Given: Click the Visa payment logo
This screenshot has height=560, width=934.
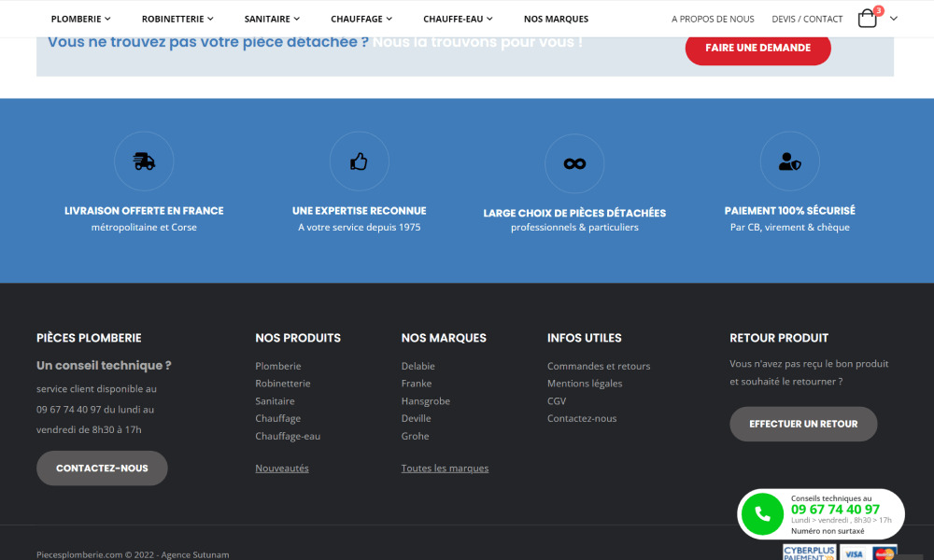Looking at the screenshot, I should coord(854,553).
